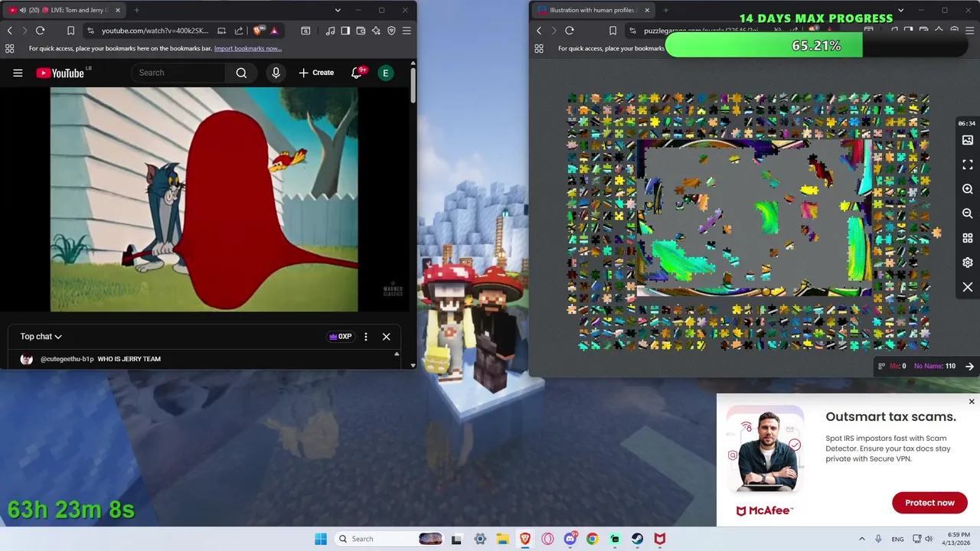Image resolution: width=980 pixels, height=551 pixels.
Task: Close the Tom and Jerry tab
Action: [118, 10]
